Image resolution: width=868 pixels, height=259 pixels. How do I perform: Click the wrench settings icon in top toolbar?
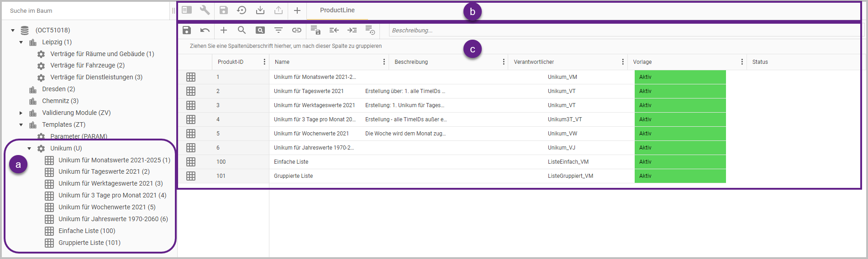[x=205, y=10]
